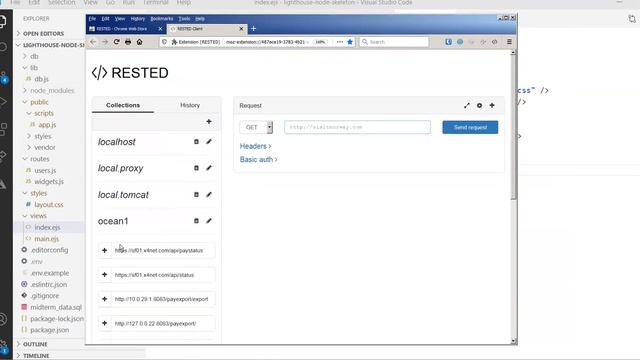Open package.json in VS Code explorer
This screenshot has width=640, height=360.
(x=49, y=330)
